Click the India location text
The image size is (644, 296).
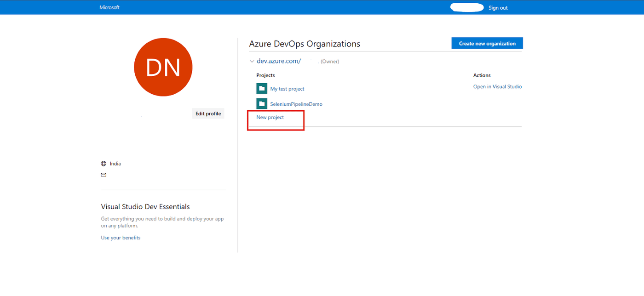click(x=115, y=164)
